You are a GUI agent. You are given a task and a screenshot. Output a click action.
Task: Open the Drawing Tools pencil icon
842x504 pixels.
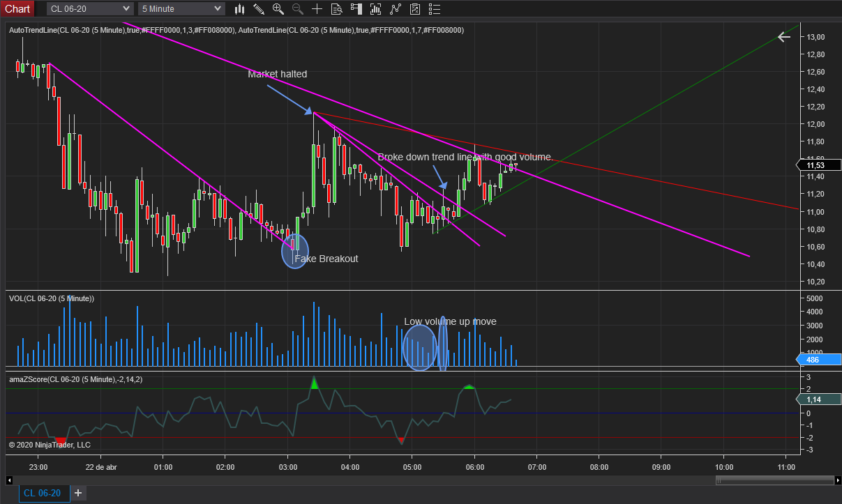259,9
